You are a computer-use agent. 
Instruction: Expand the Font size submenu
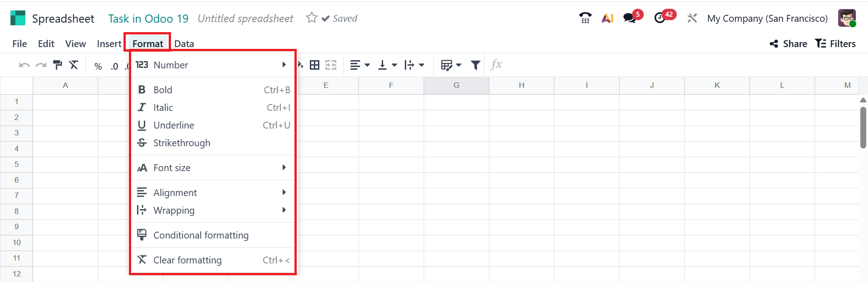[x=213, y=167]
